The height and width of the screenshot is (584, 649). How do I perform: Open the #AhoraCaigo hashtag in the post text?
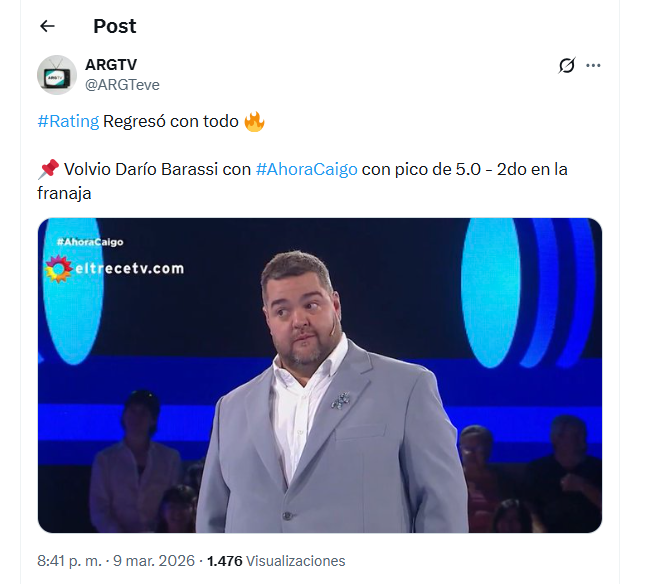click(306, 170)
